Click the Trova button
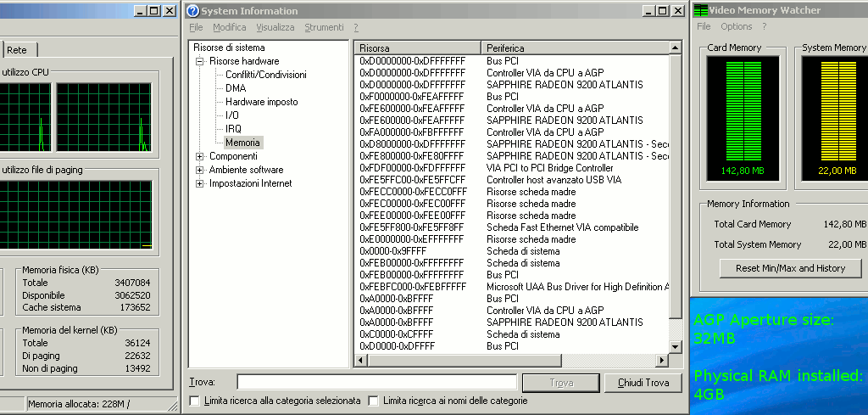868x415 pixels. click(x=561, y=383)
